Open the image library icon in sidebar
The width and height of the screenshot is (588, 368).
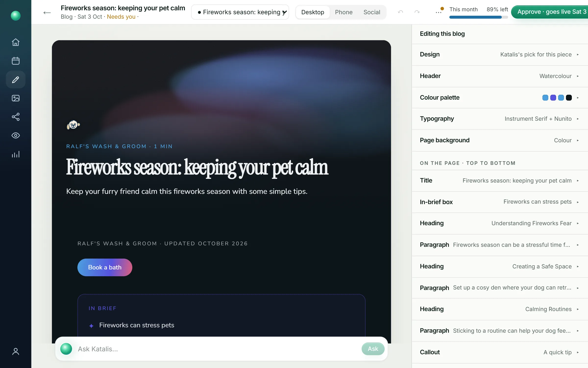coord(16,98)
